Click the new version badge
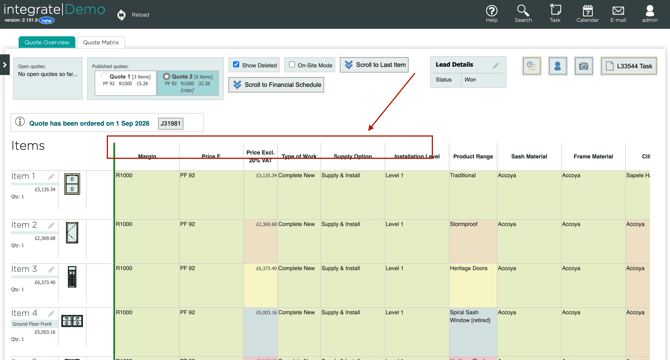The width and height of the screenshot is (670, 360). coord(46,20)
